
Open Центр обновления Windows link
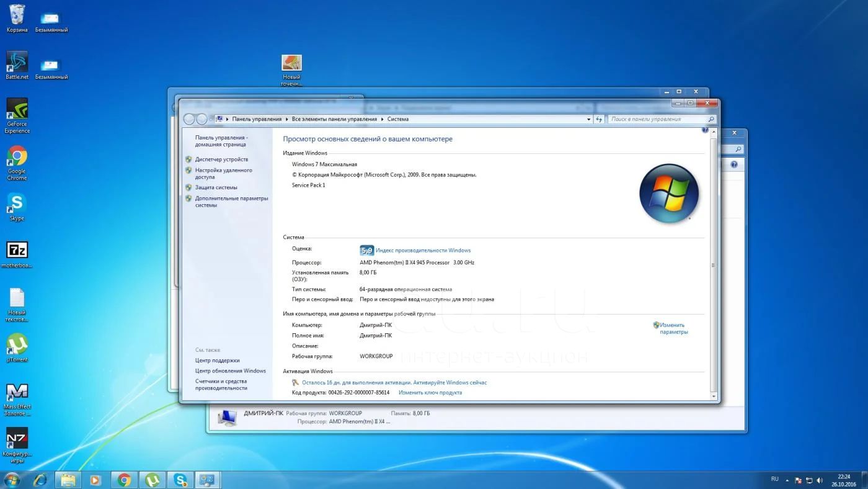click(230, 371)
